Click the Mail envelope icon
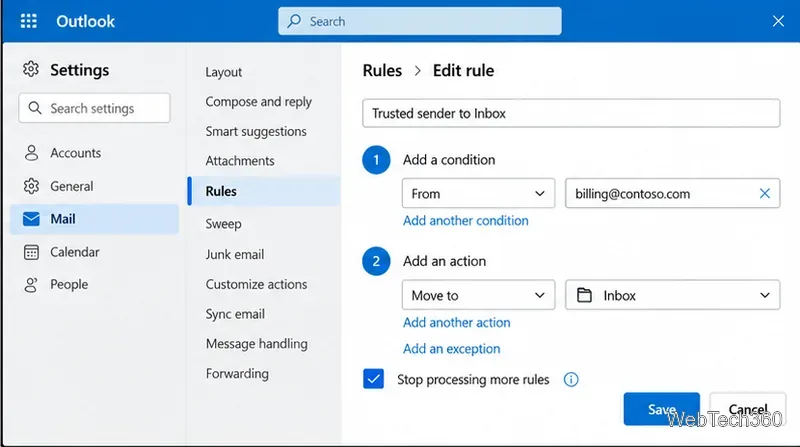Viewport: 800px width, 447px height. coord(31,219)
